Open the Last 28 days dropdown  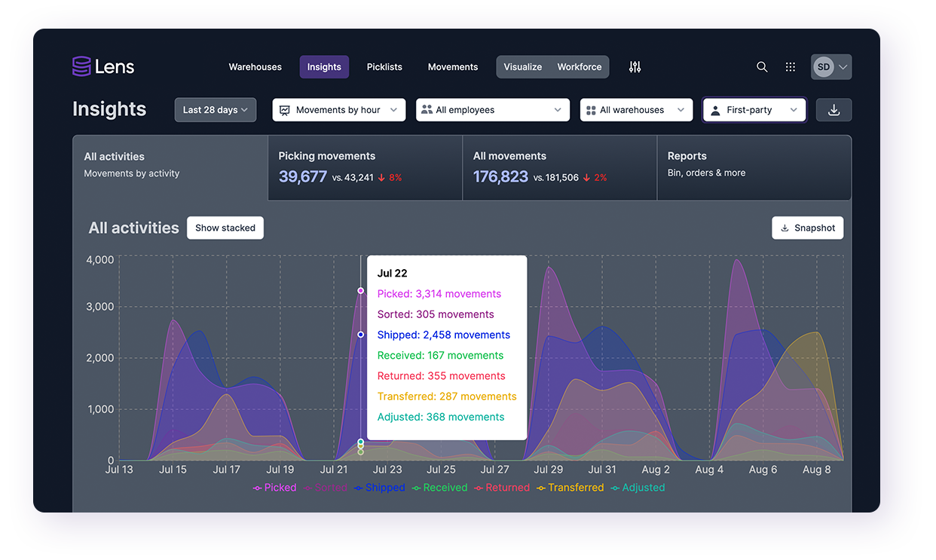click(215, 109)
